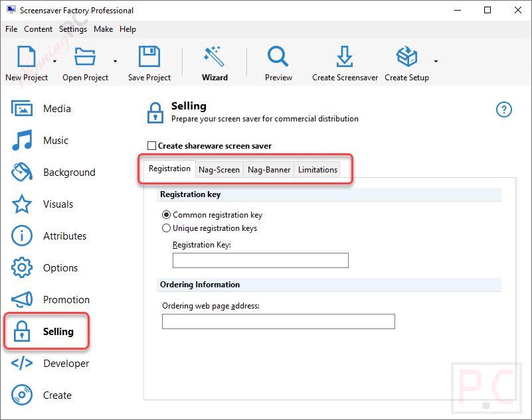Open the Music note icon
The width and height of the screenshot is (532, 420).
coord(22,140)
